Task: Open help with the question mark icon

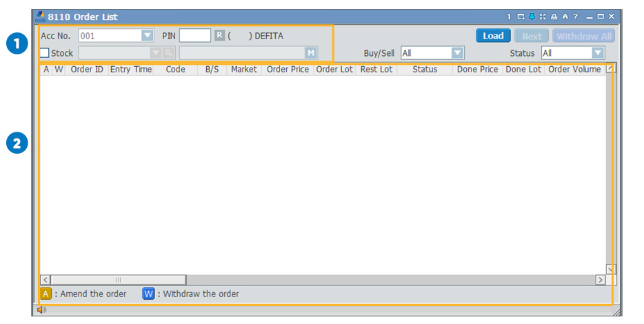Action: tap(575, 17)
